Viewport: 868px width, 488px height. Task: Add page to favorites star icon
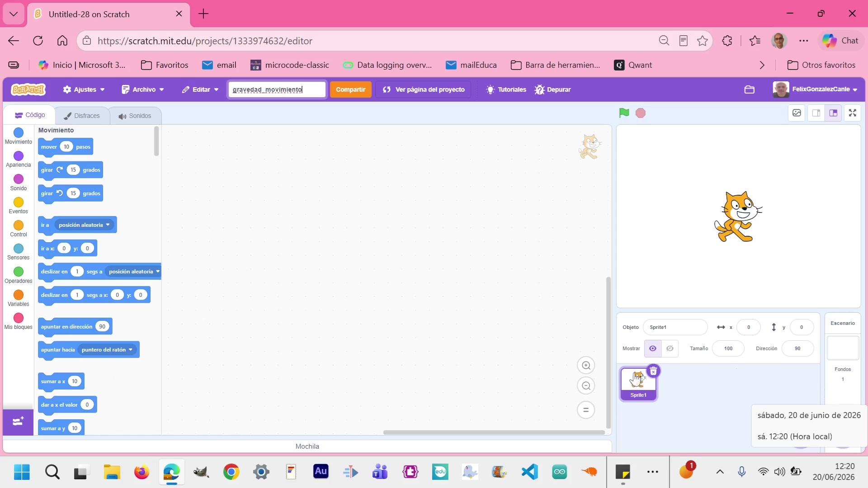[x=703, y=41]
